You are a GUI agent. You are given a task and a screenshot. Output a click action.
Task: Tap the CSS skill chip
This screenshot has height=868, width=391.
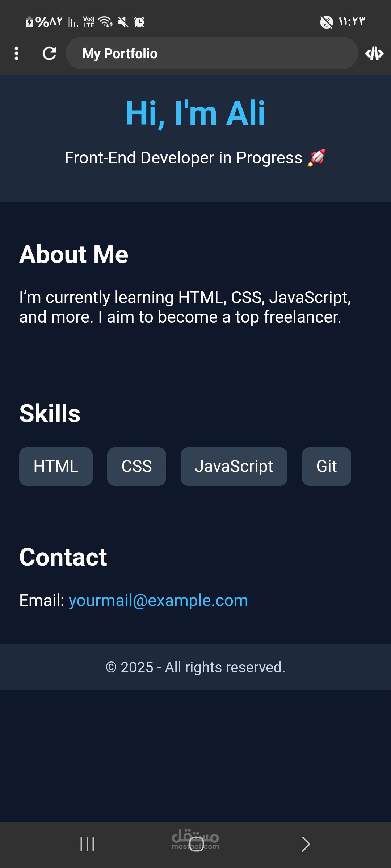coord(136,467)
